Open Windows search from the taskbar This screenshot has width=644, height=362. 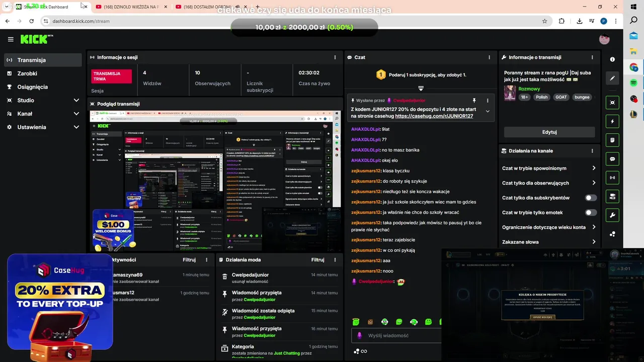pos(633,21)
